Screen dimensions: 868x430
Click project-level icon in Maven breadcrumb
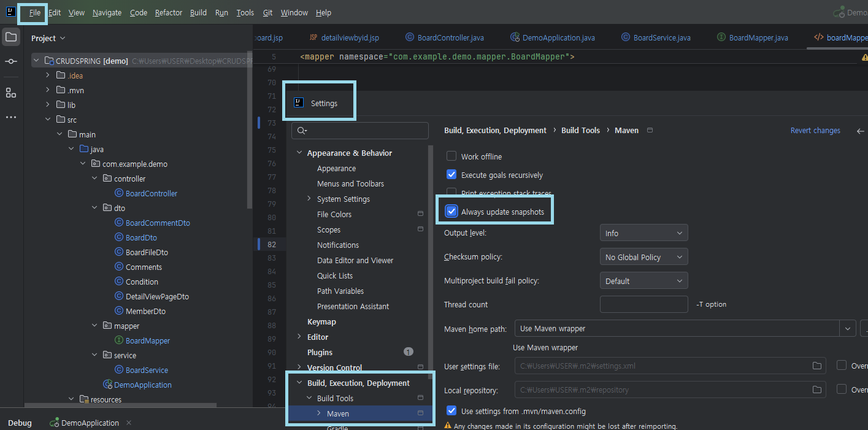pos(650,130)
